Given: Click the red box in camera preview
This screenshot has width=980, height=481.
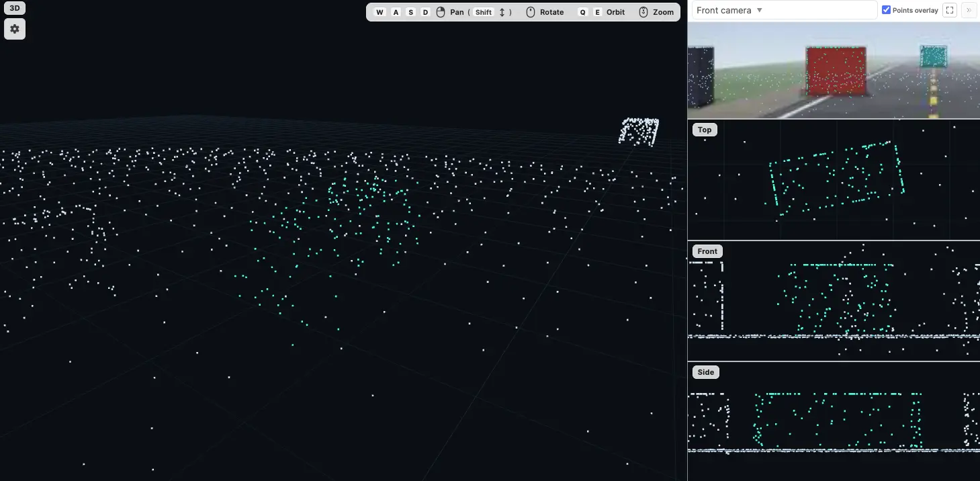Looking at the screenshot, I should 836,71.
